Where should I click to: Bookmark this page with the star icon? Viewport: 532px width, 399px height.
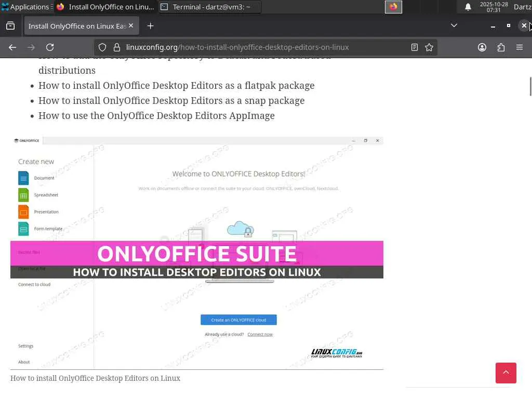pyautogui.click(x=429, y=47)
